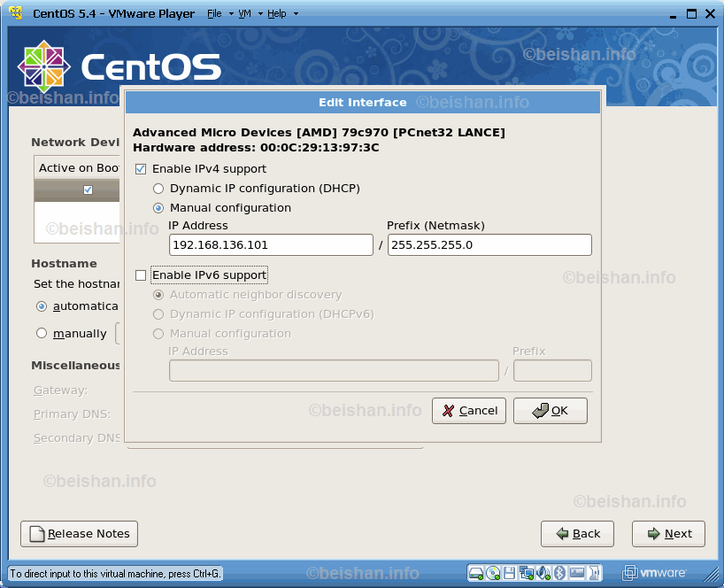The image size is (724, 588).
Task: Click the VMware logo in status bar
Action: click(655, 573)
